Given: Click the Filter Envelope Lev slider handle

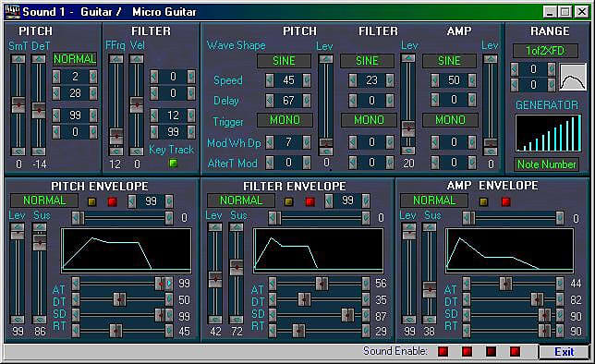Looking at the screenshot, I should point(215,279).
